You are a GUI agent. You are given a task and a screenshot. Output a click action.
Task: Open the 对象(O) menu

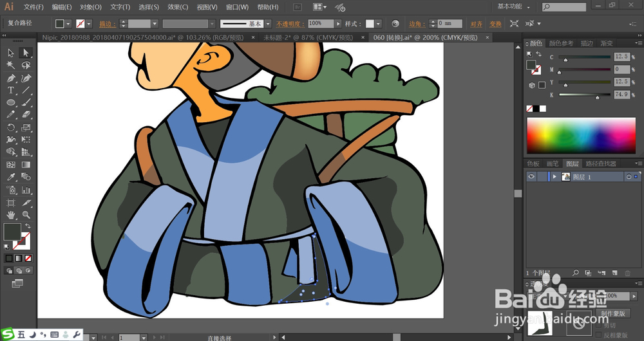pos(91,7)
